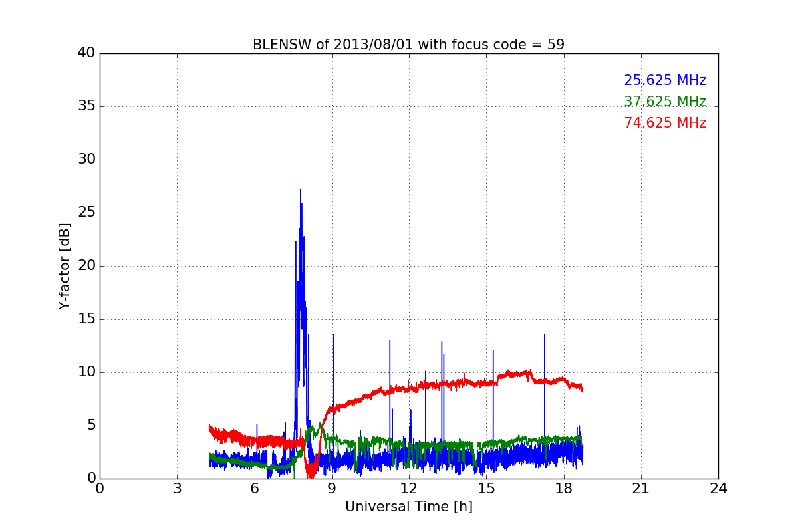Viewport: 798px width, 532px height.
Task: Click the y-axis tick label 25
Action: tap(86, 213)
